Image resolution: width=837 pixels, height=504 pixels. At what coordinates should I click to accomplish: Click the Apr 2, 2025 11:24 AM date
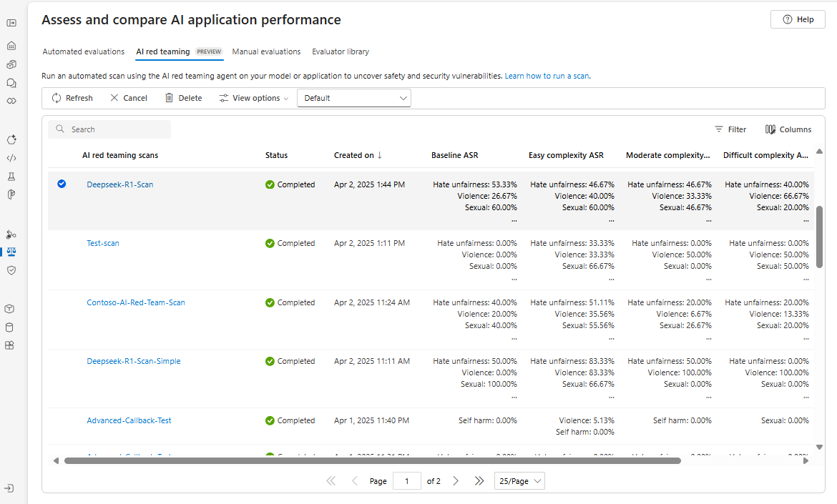coord(372,302)
